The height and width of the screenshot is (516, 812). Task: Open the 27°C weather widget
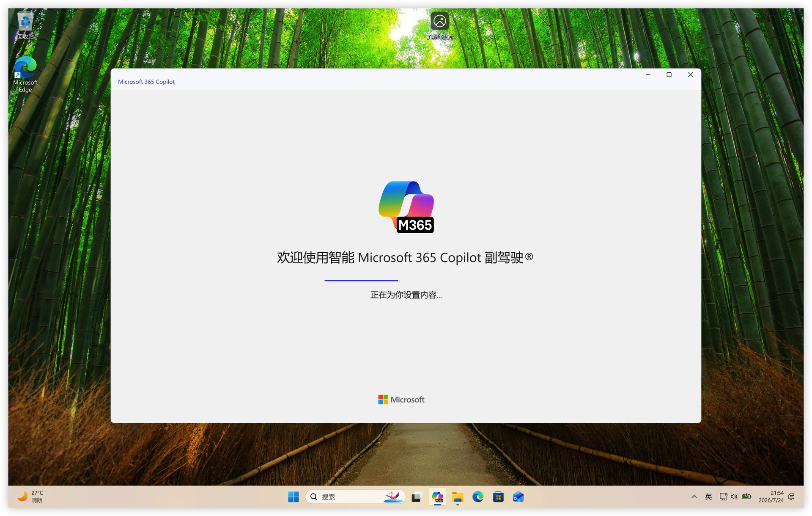[x=30, y=497]
